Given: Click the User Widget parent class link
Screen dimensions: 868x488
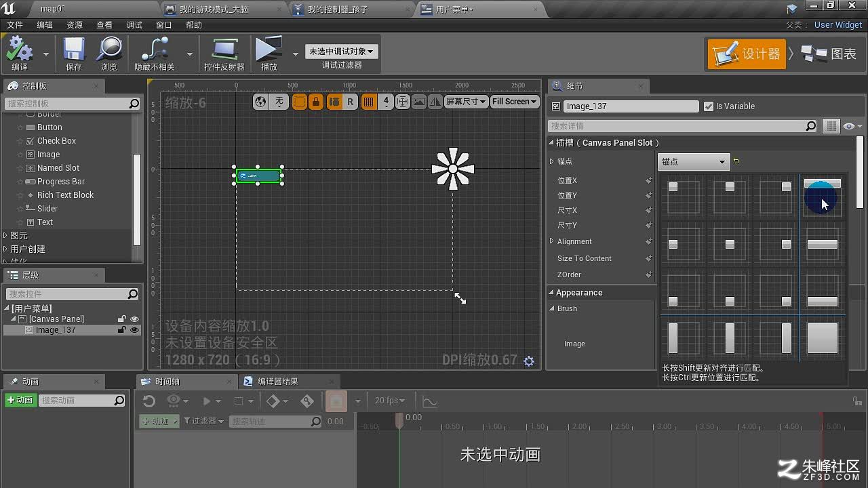Looking at the screenshot, I should 838,25.
